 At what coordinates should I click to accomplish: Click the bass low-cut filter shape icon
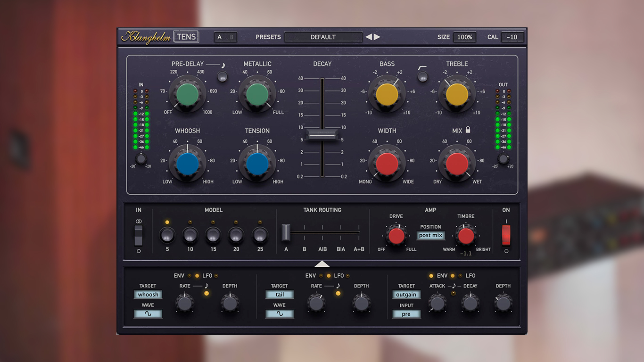(x=422, y=69)
